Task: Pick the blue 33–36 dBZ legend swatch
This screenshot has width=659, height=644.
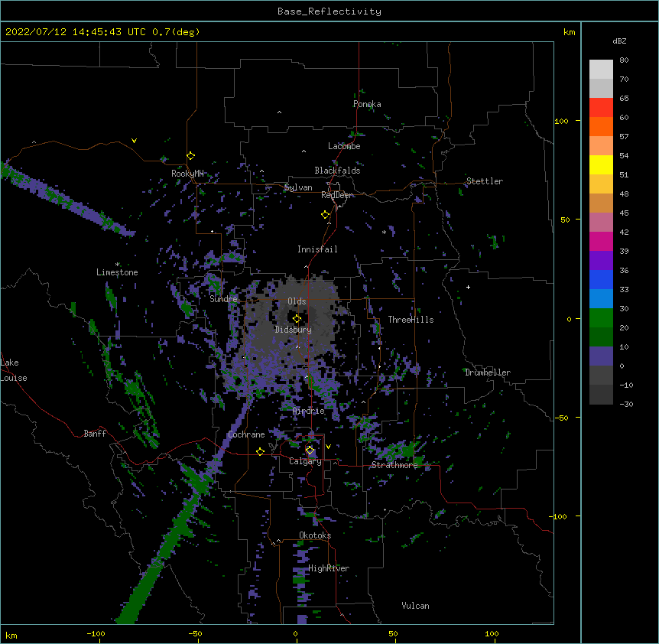Action: pyautogui.click(x=601, y=279)
